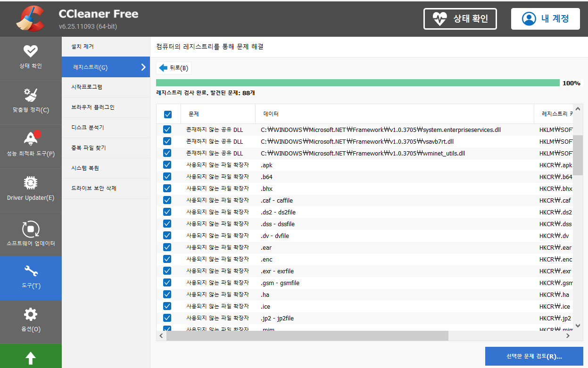Open 설치 제거 tools submenu
Image resolution: width=588 pixels, height=368 pixels.
click(106, 47)
